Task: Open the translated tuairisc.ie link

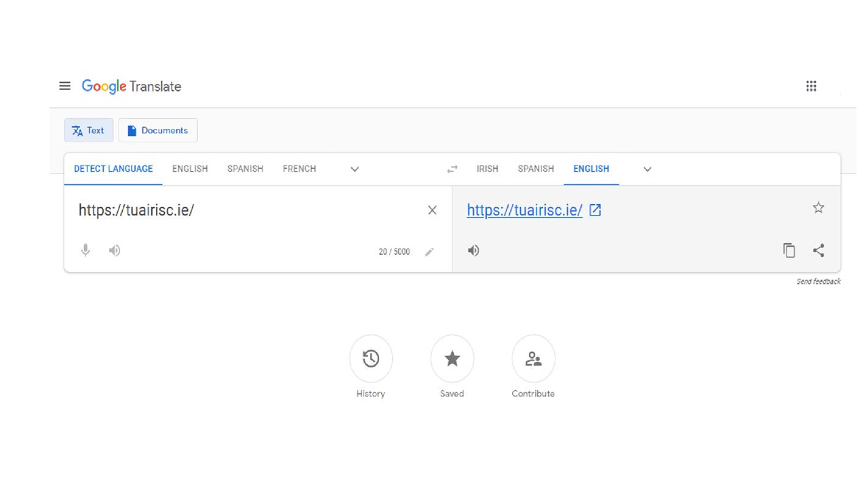Action: (525, 210)
